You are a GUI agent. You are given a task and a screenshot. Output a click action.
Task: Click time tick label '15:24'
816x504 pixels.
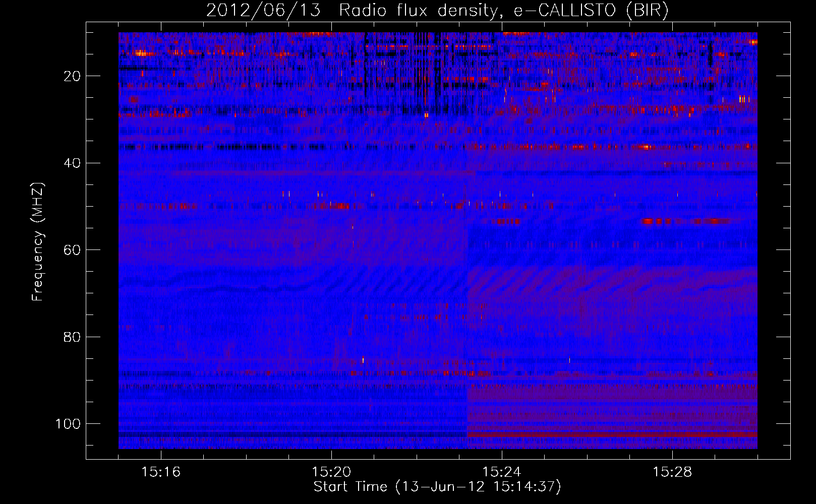pos(502,472)
